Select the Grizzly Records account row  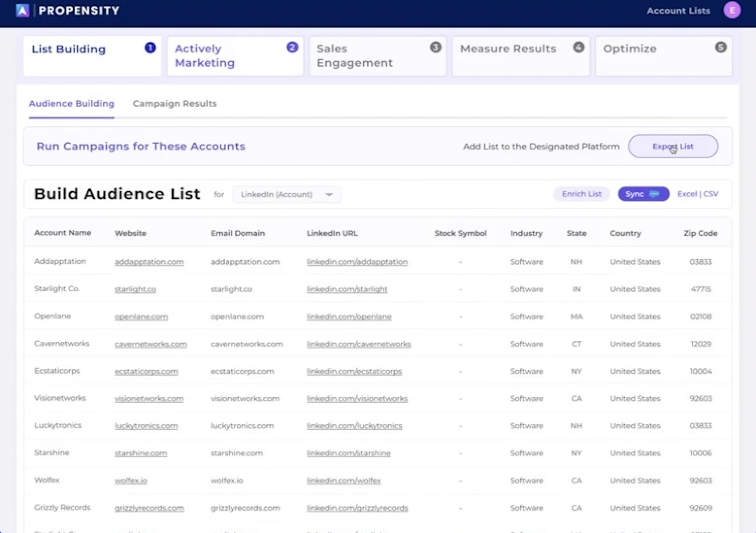point(62,507)
